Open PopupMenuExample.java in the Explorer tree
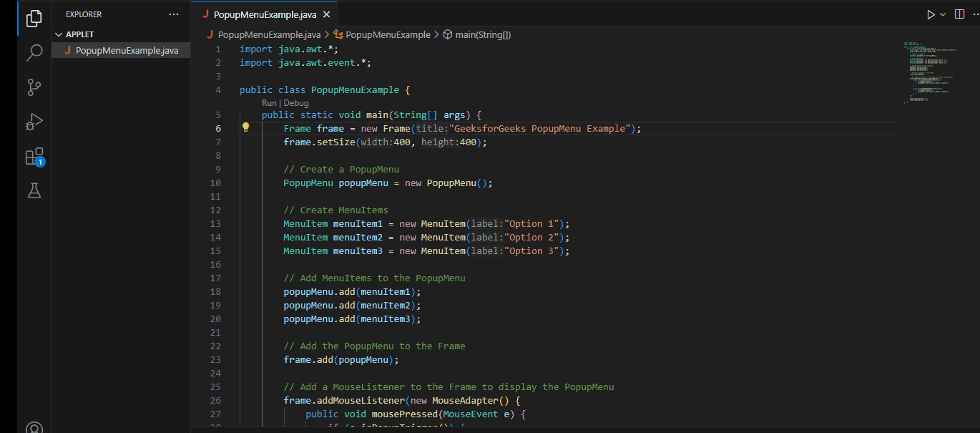The width and height of the screenshot is (980, 433). pos(121,50)
